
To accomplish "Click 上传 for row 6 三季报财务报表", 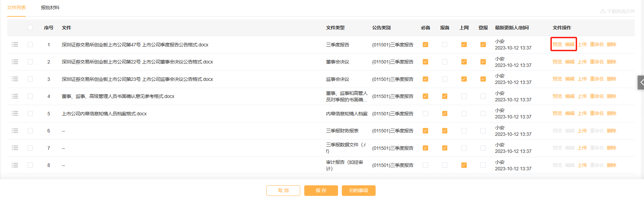I will point(582,131).
